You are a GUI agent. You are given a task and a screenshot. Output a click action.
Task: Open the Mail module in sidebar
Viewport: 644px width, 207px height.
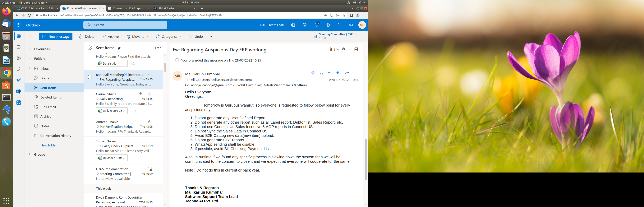coord(19,36)
